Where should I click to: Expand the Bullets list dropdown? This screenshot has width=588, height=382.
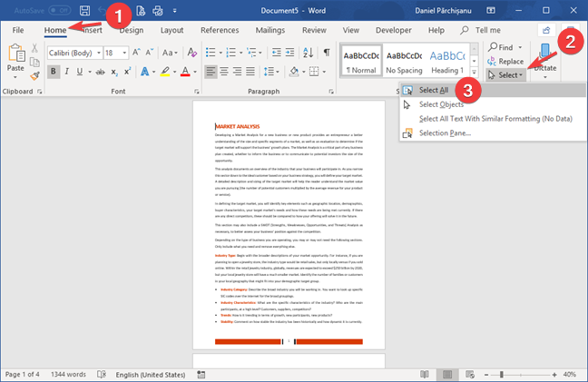pos(220,53)
